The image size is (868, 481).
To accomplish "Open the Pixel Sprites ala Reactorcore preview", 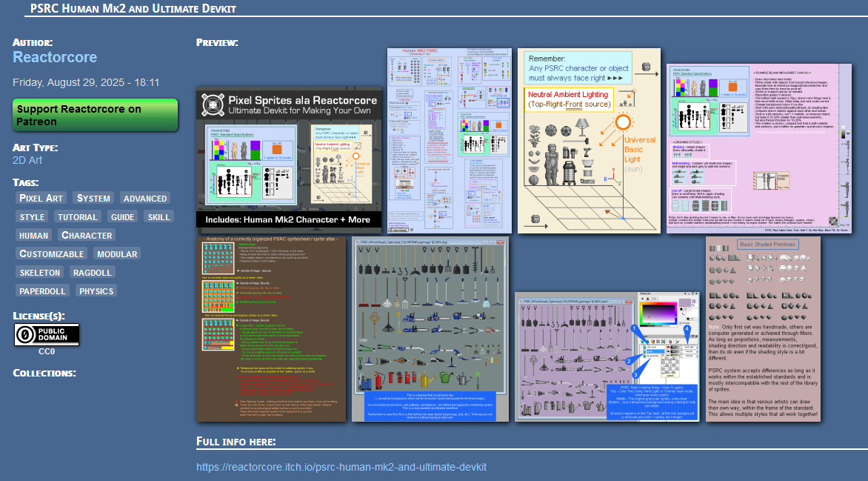I will coord(289,161).
